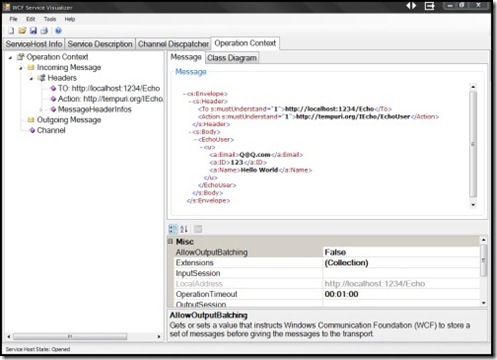Click the Save disk toolbar icon

pyautogui.click(x=33, y=31)
